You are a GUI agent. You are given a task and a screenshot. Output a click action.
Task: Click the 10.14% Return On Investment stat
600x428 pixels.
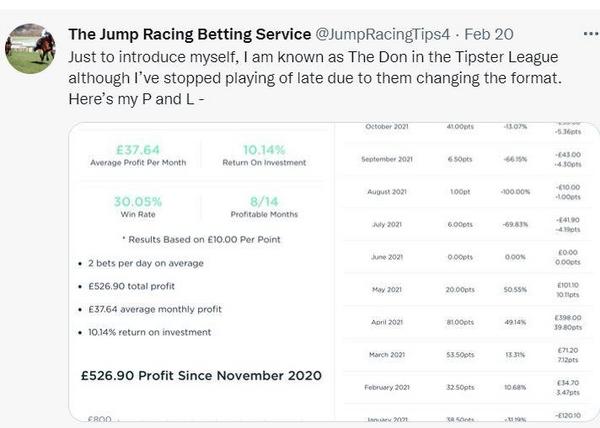pos(264,155)
